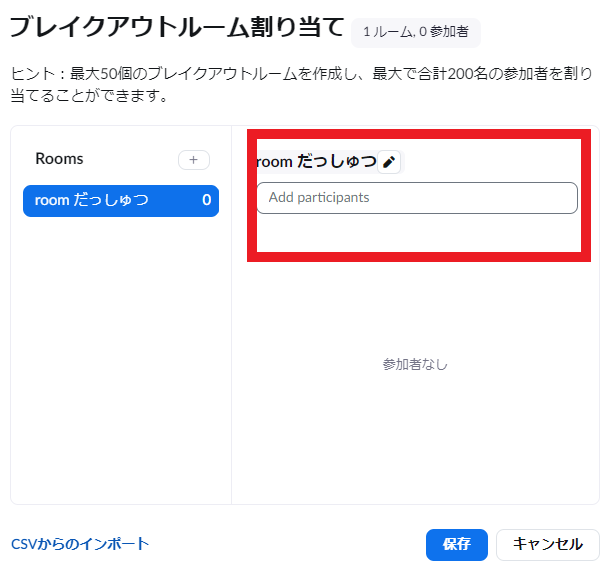The height and width of the screenshot is (572, 605).
Task: Click the participant count 0 on the room item
Action: tap(206, 200)
